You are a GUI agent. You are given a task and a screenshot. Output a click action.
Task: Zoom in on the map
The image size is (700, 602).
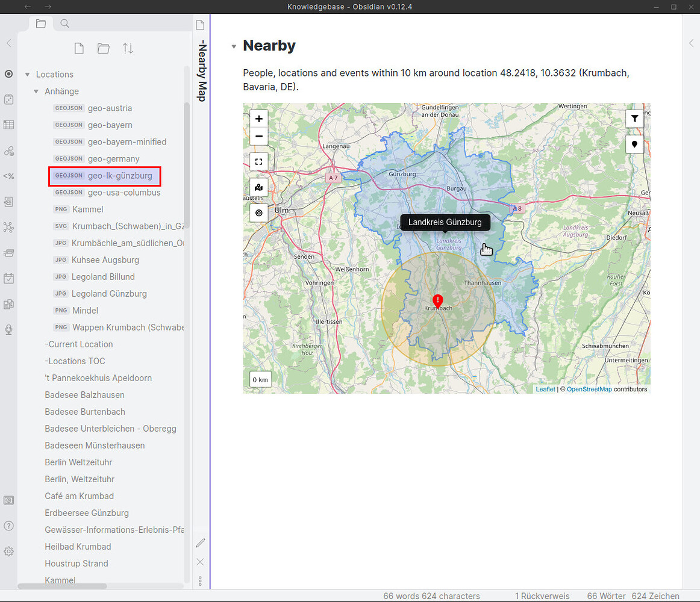[x=258, y=119]
